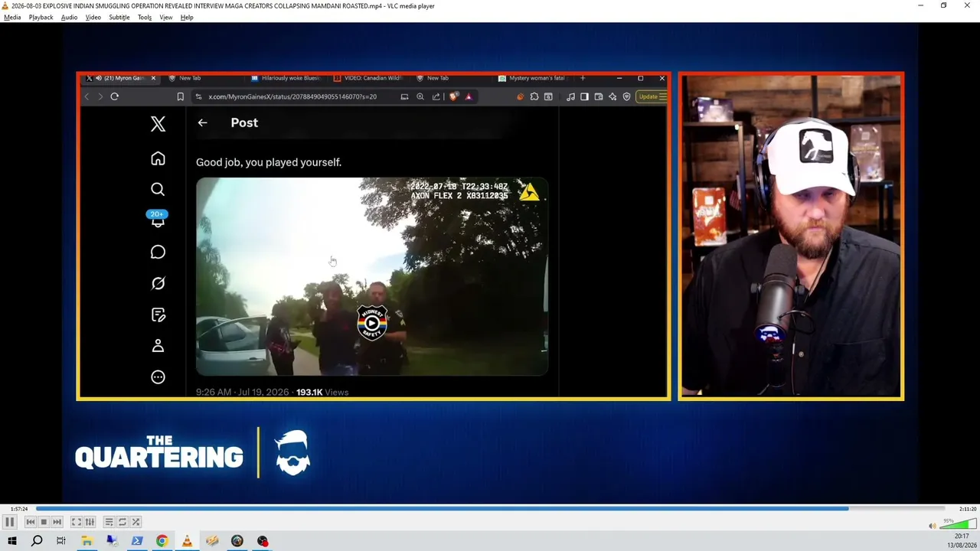
Task: Open Task View on the taskbar
Action: coord(61,541)
